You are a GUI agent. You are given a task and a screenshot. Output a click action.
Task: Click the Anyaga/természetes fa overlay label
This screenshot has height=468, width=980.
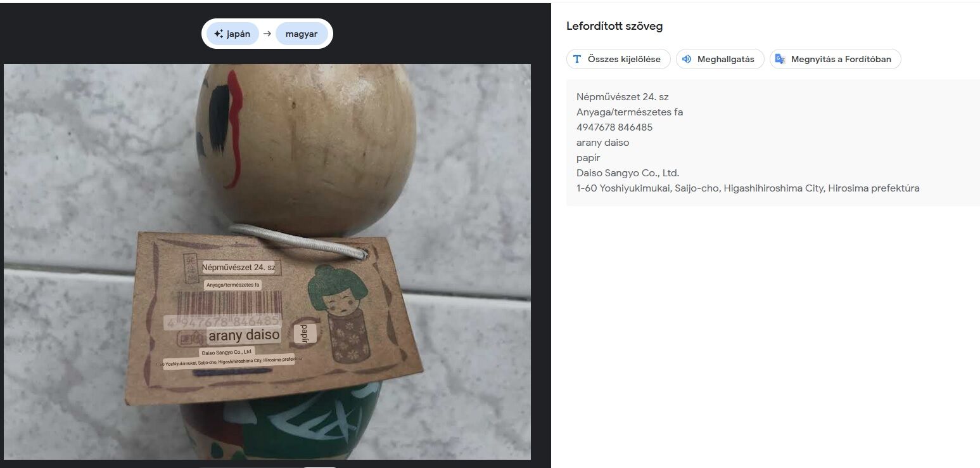pos(232,285)
